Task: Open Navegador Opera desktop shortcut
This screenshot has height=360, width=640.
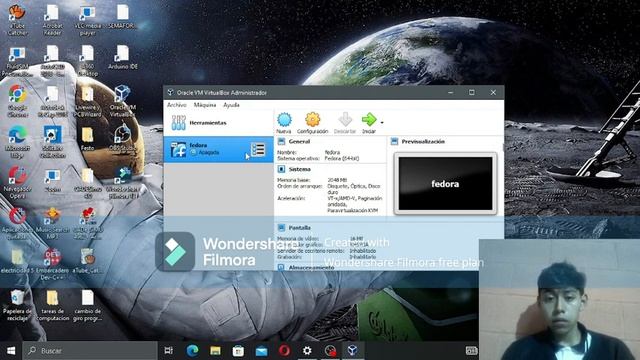Action: (17, 183)
